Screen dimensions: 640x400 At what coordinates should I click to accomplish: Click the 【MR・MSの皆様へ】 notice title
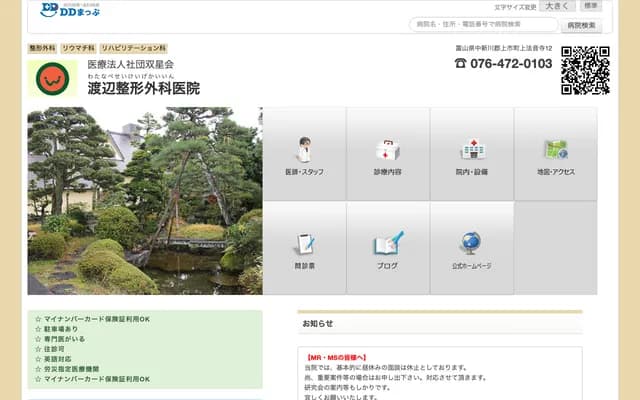pyautogui.click(x=337, y=358)
